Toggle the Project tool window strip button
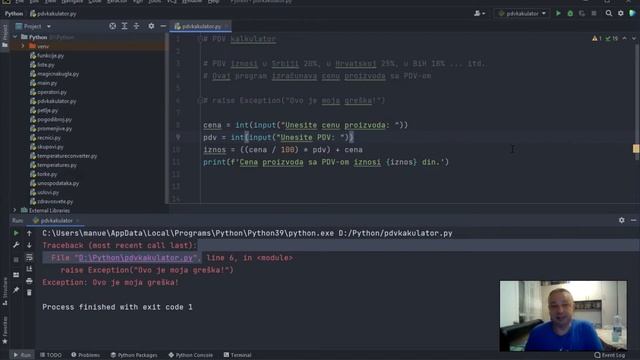The width and height of the screenshot is (640, 360). [4, 37]
